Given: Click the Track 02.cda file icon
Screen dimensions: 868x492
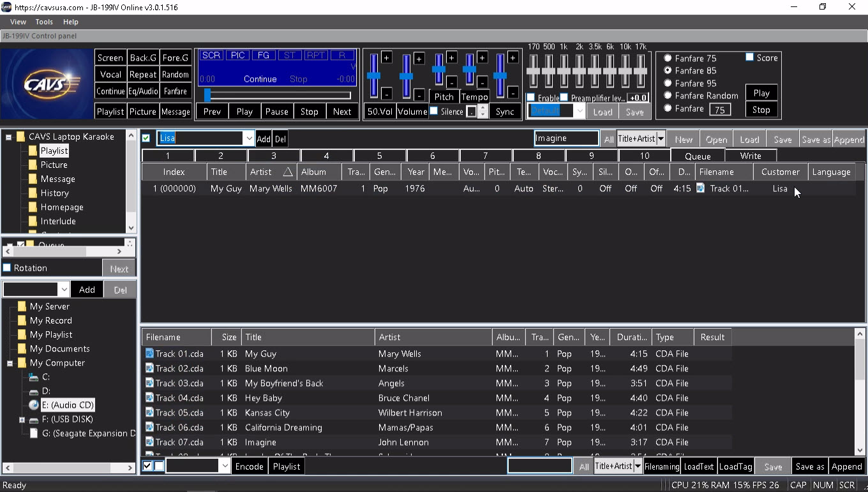Looking at the screenshot, I should (x=150, y=368).
